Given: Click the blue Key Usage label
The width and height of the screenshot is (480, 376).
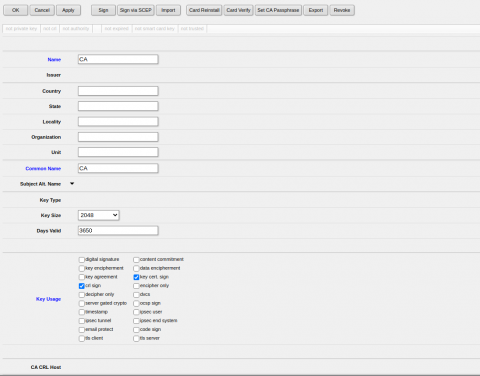Looking at the screenshot, I should 48,299.
